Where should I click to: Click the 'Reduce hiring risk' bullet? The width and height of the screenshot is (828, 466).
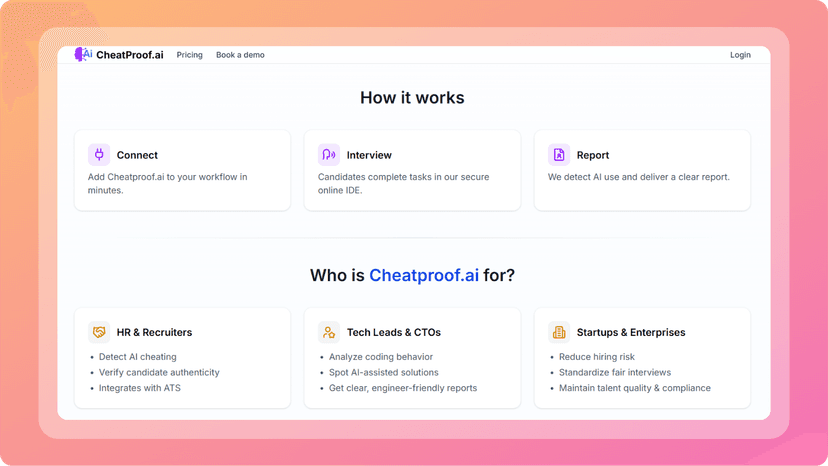[x=597, y=357]
